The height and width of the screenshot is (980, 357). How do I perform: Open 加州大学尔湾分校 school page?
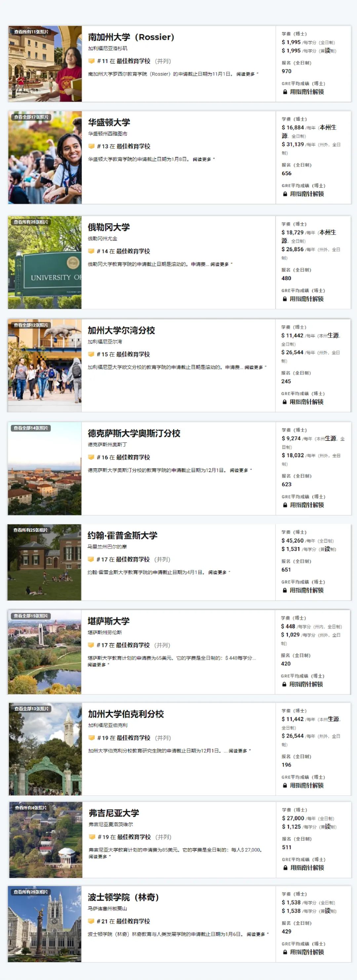(121, 330)
